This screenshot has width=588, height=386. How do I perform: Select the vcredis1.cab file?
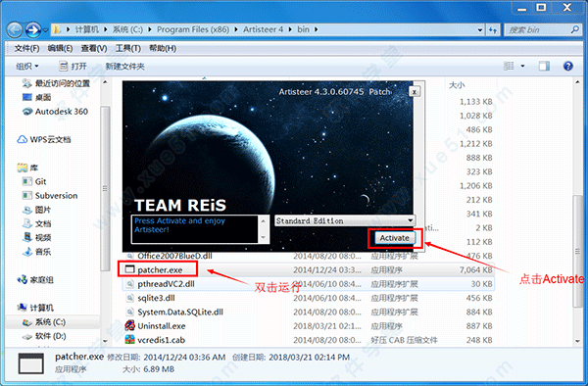[x=162, y=340]
